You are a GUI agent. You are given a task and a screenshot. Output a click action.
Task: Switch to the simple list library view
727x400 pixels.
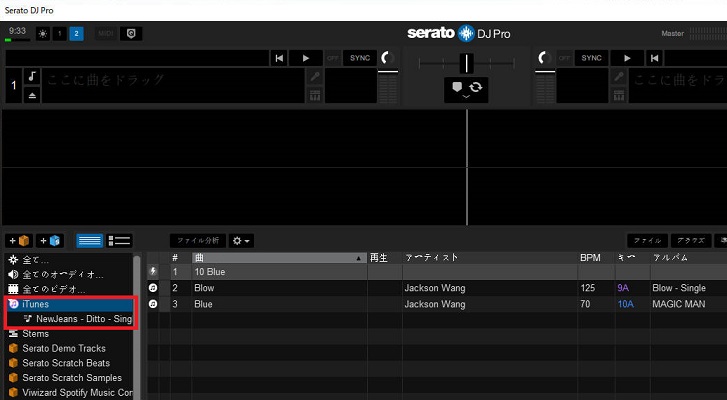(89, 241)
